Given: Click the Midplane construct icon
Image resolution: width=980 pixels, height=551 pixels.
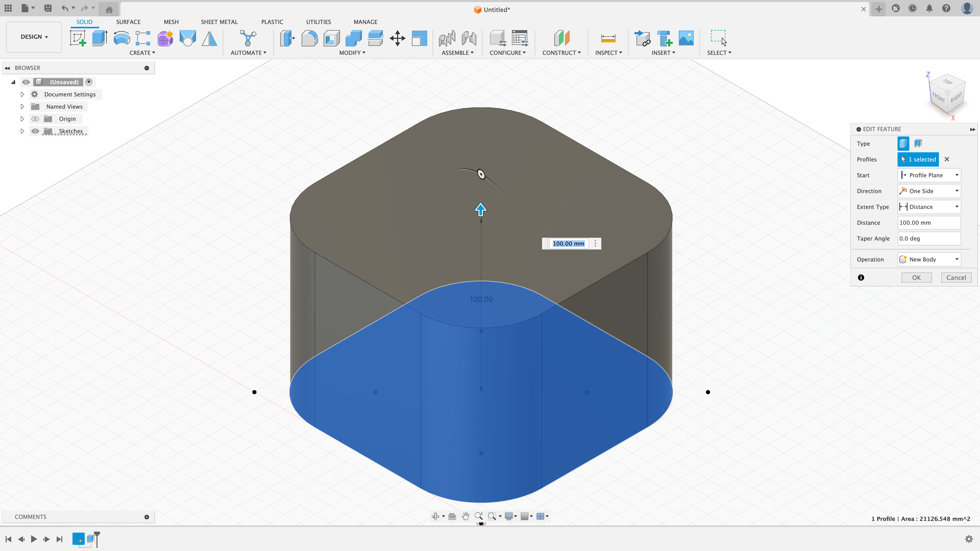Looking at the screenshot, I should tap(561, 38).
